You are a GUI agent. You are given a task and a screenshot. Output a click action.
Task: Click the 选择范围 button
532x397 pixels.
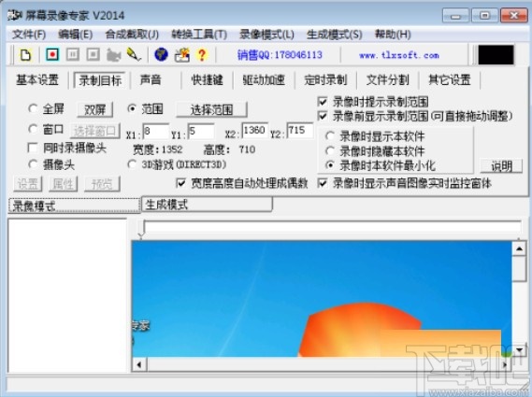click(211, 109)
